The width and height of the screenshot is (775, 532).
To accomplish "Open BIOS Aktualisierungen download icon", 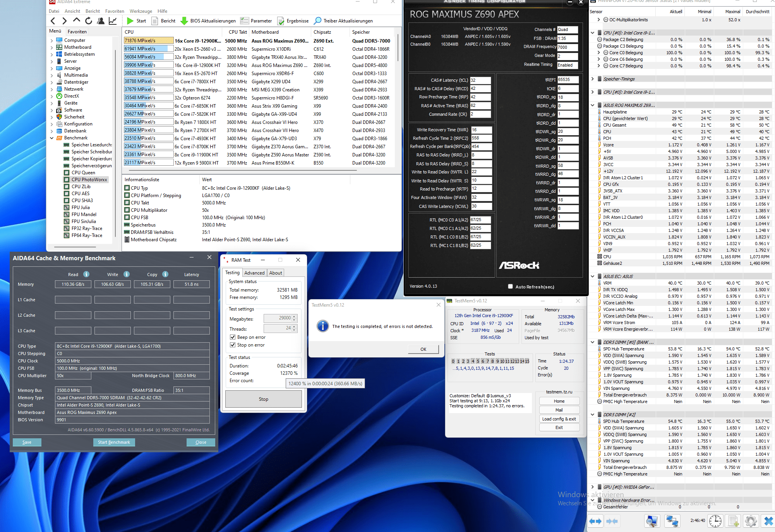I will (184, 21).
